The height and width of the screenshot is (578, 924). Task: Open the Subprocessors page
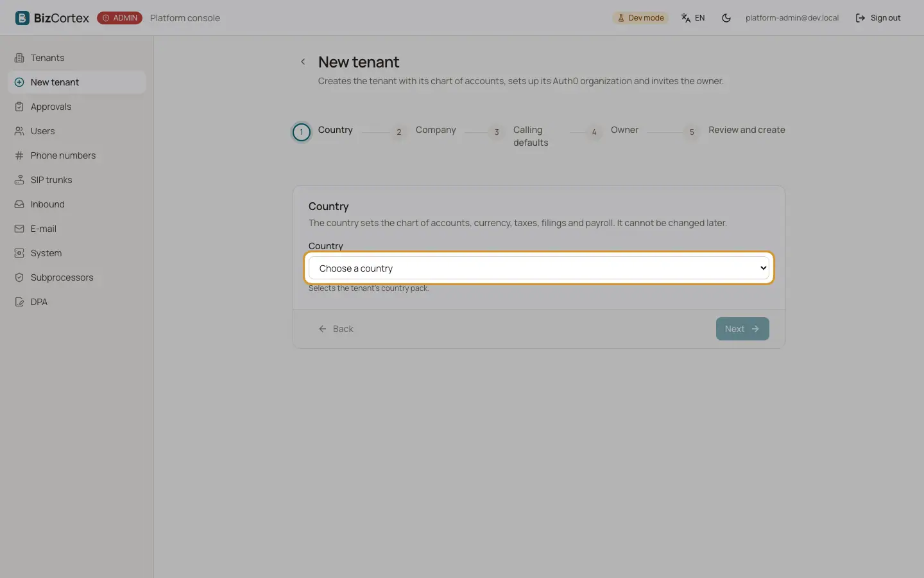coord(77,277)
